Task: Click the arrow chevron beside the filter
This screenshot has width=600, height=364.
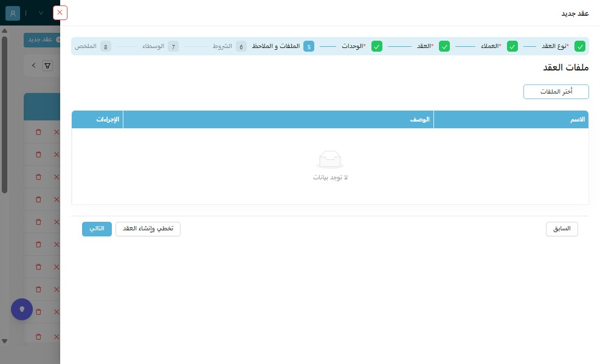Action: [x=33, y=66]
